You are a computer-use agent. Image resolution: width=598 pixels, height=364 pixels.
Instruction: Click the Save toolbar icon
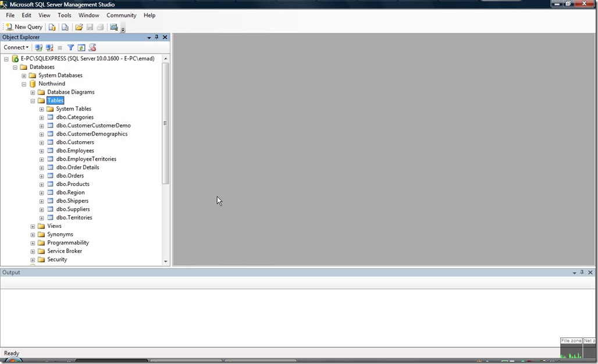(89, 27)
